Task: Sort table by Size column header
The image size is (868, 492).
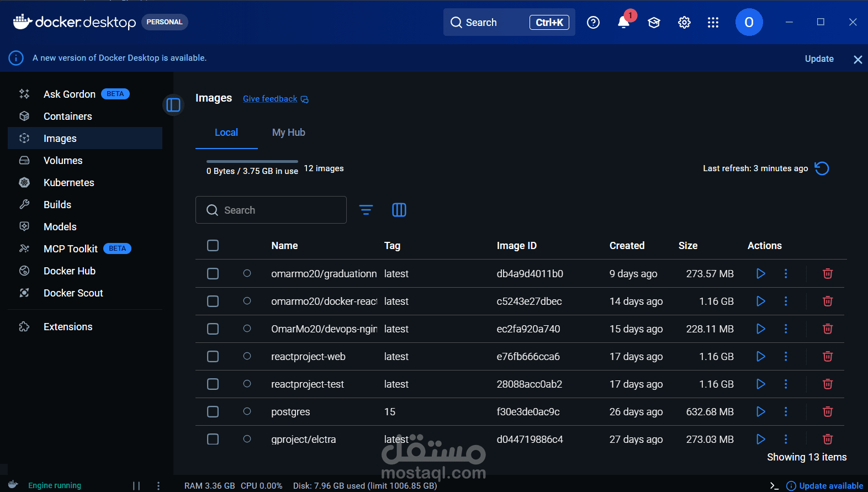Action: click(x=688, y=246)
